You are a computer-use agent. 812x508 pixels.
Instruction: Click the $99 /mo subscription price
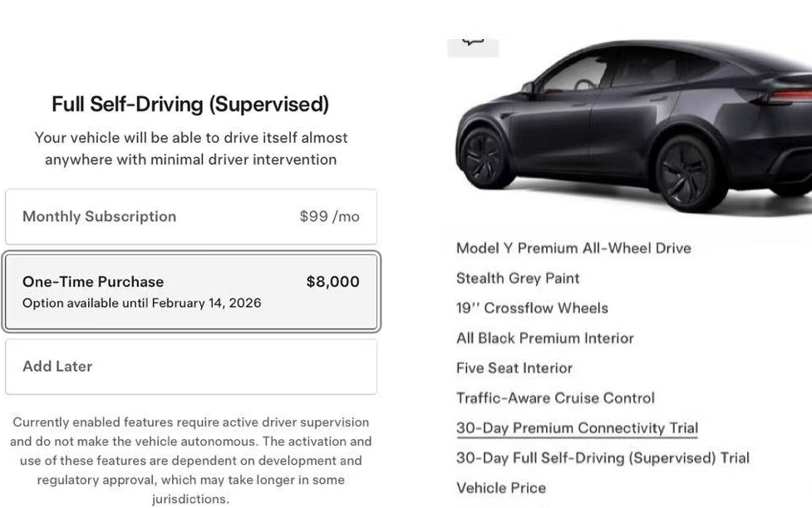[329, 217]
